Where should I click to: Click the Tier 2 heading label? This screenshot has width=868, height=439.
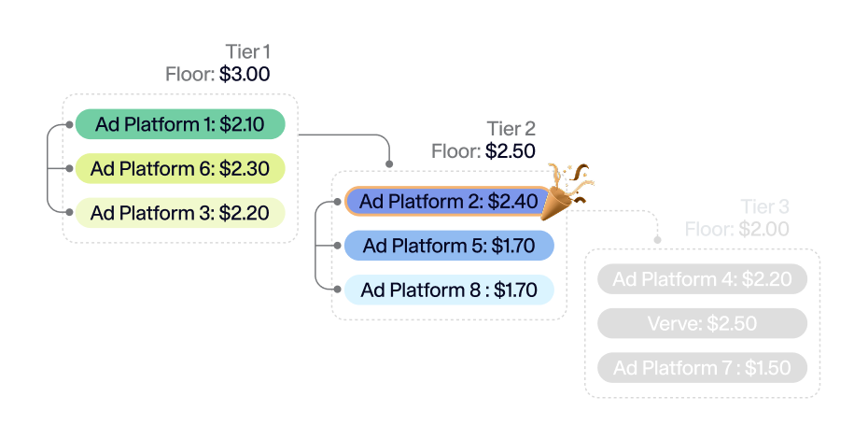[x=511, y=129]
